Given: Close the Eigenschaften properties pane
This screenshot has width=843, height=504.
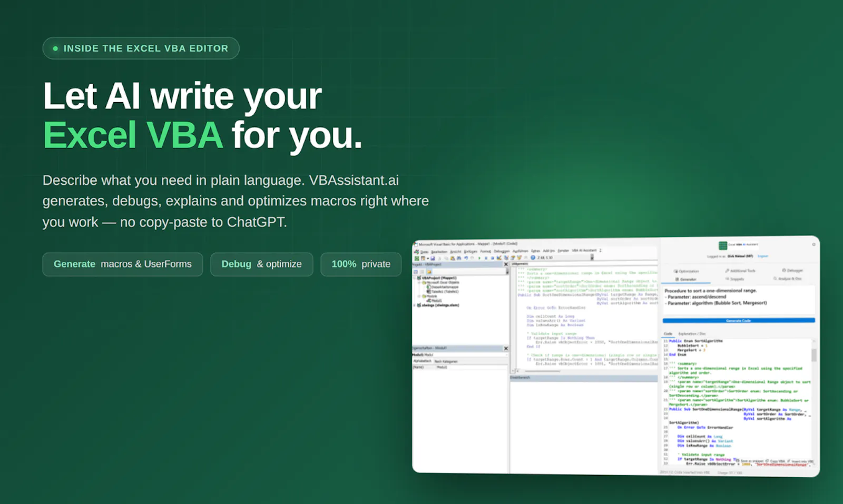Looking at the screenshot, I should [506, 349].
